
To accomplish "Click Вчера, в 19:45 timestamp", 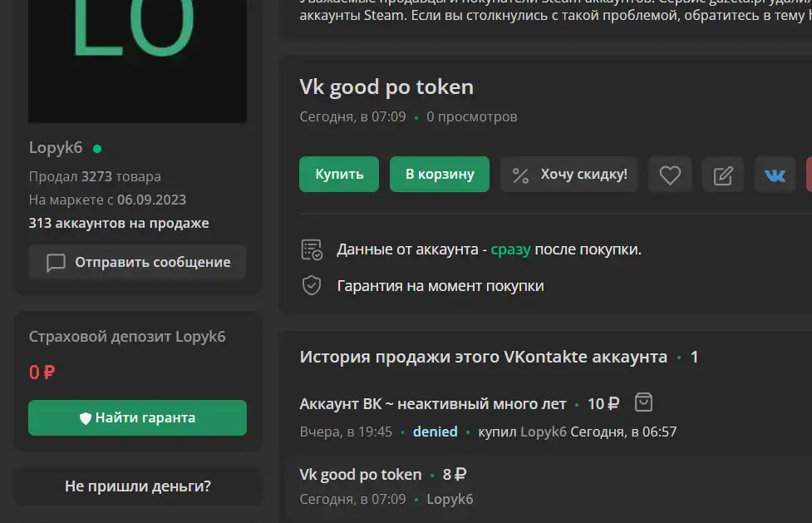I will click(x=346, y=432).
